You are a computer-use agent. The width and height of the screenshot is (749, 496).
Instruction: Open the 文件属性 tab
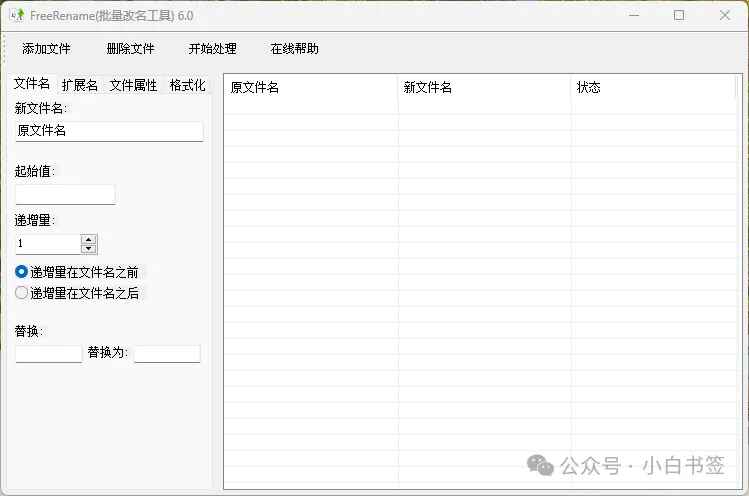[133, 85]
